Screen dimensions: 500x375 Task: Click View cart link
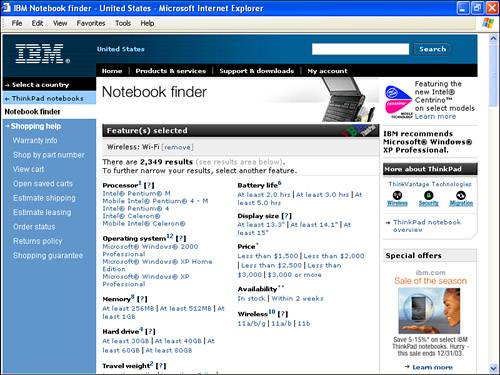click(28, 169)
